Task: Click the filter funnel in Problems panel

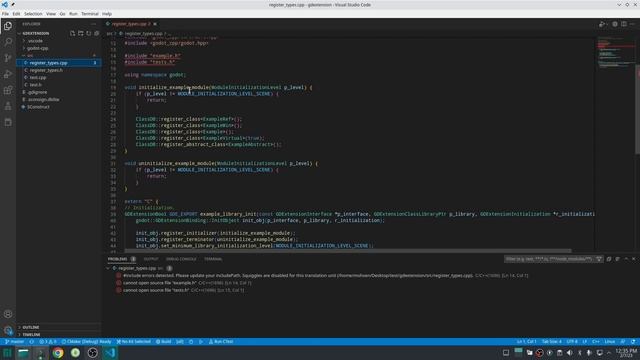Action: point(599,259)
